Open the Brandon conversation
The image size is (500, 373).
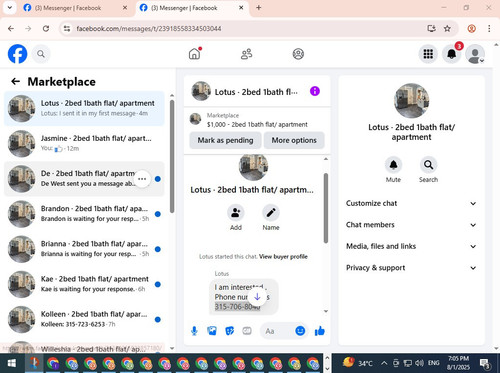(x=84, y=214)
